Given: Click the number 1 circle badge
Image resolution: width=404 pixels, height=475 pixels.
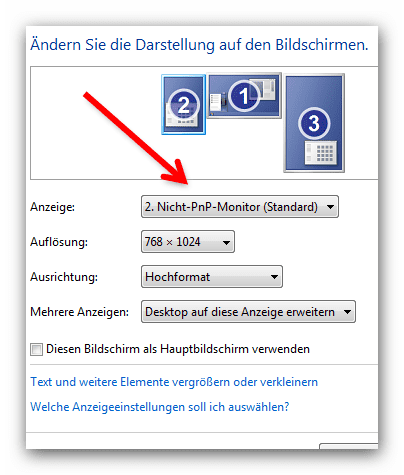Looking at the screenshot, I should [244, 96].
